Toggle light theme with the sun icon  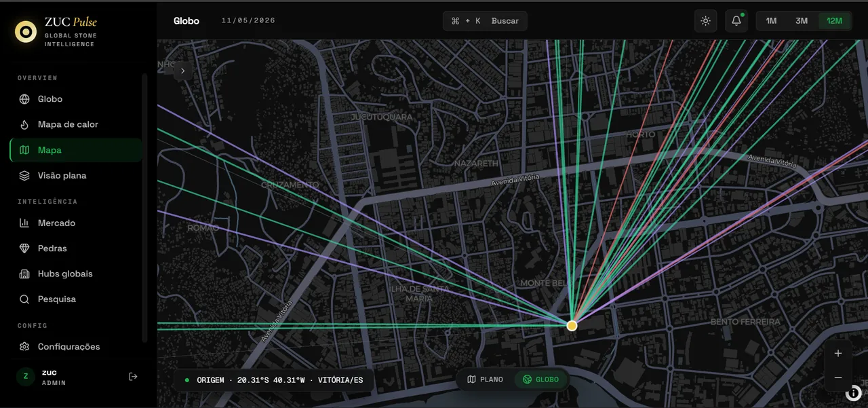(x=705, y=21)
